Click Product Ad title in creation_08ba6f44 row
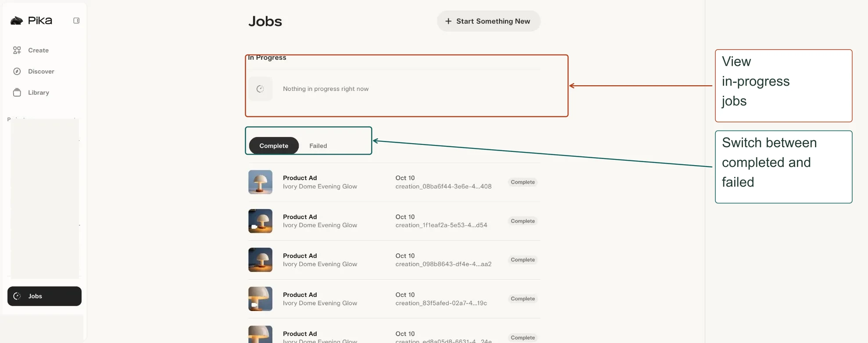 [300, 178]
